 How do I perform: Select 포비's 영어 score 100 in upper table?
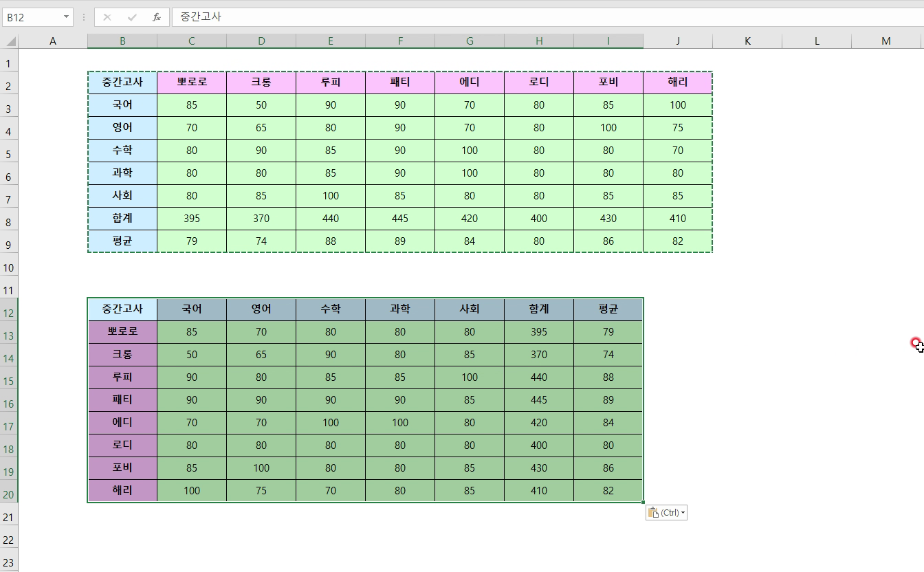[608, 128]
